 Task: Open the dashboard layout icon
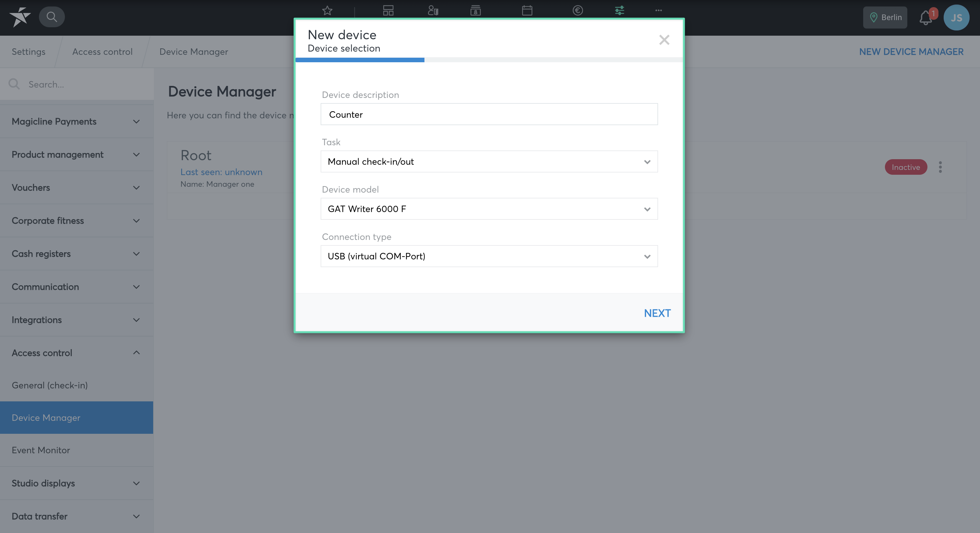pyautogui.click(x=388, y=11)
